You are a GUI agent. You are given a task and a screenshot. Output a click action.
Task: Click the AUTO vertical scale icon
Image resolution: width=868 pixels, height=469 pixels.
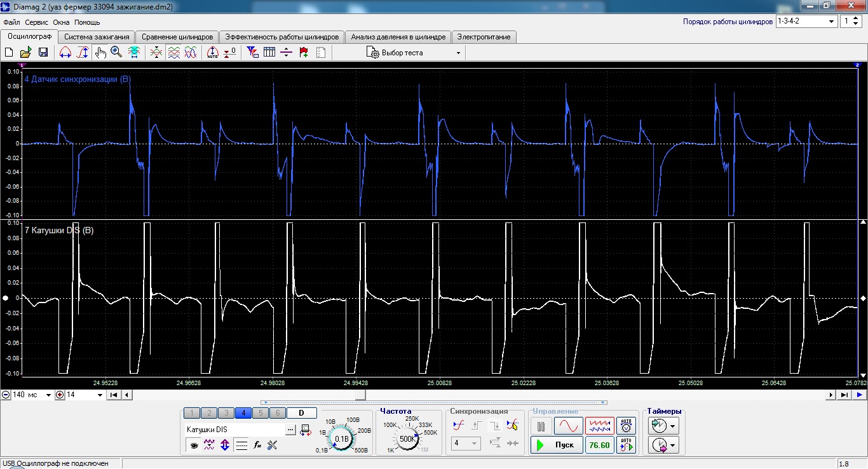pyautogui.click(x=213, y=53)
